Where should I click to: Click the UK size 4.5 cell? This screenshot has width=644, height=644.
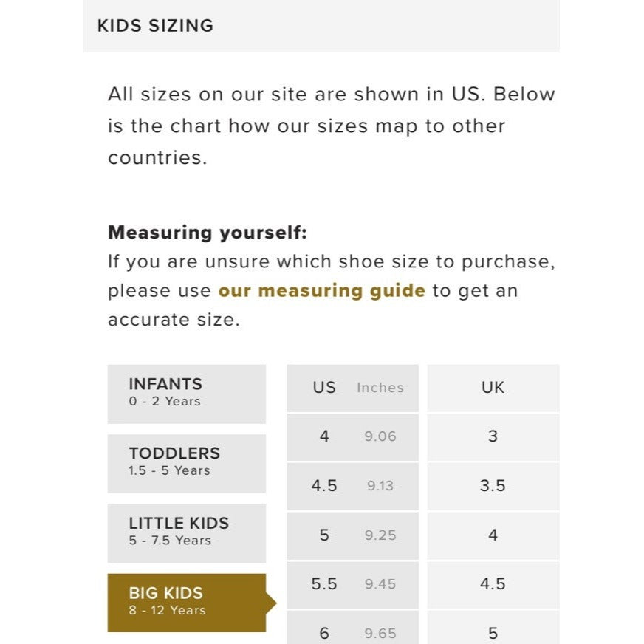tap(493, 584)
